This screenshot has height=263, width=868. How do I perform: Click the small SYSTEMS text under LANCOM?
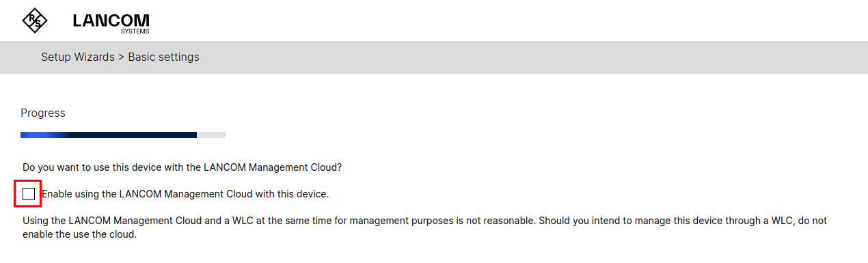[135, 31]
